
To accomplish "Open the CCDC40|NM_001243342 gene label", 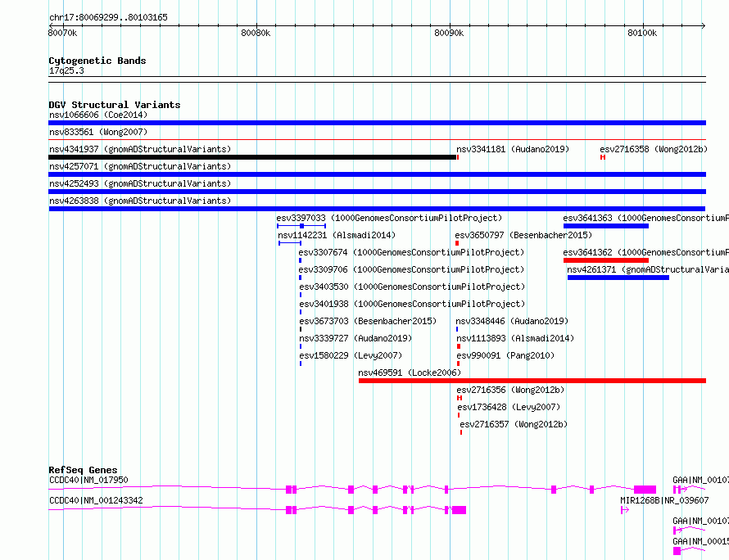I will 96,500.
